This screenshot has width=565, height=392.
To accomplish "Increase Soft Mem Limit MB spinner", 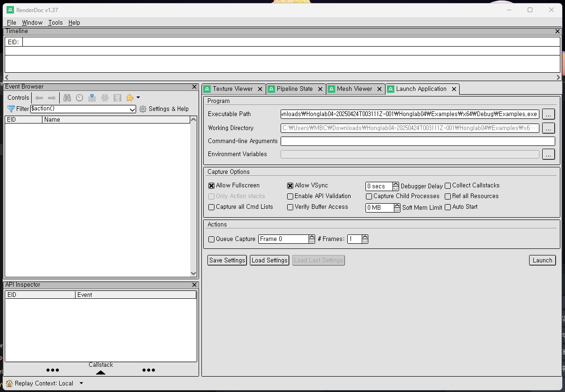I will (398, 206).
